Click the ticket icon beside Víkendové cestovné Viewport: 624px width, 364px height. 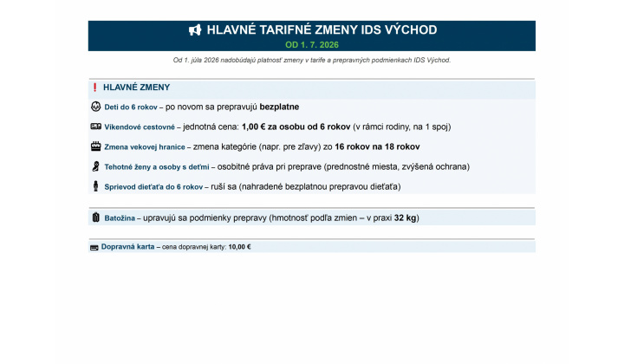tap(96, 127)
